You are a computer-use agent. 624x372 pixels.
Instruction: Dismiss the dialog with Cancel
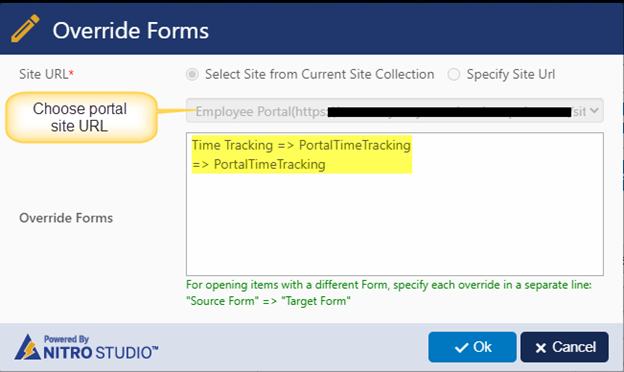click(x=564, y=347)
